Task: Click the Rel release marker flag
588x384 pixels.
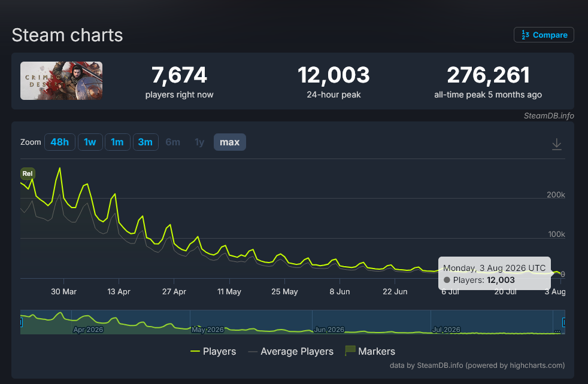Action: coord(28,173)
